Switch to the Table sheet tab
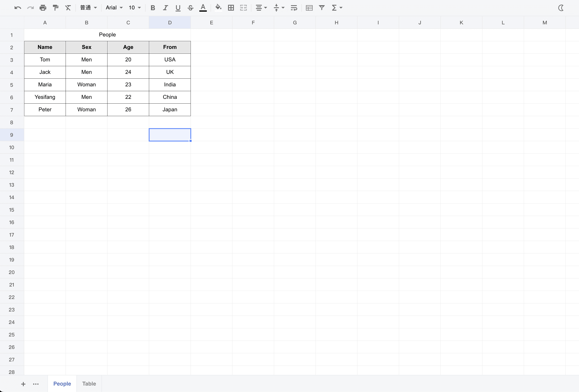Viewport: 579px width, 392px height. click(x=89, y=384)
